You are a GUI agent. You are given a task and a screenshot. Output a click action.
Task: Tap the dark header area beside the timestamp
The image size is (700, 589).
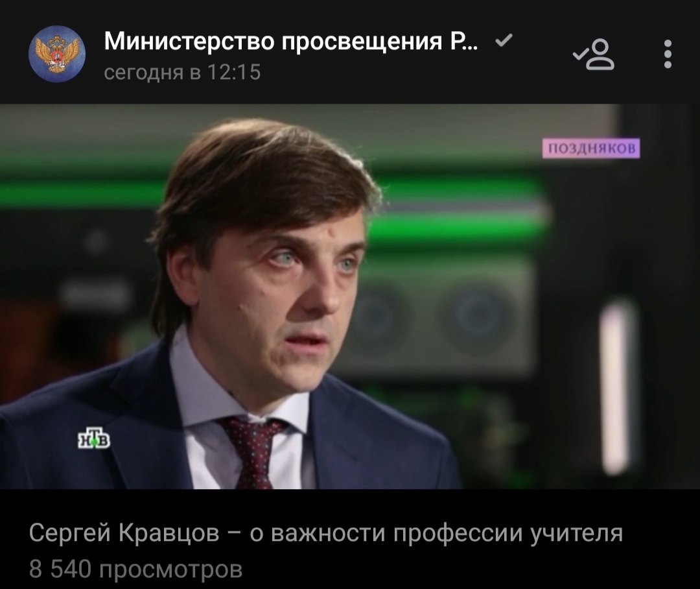tap(402, 74)
